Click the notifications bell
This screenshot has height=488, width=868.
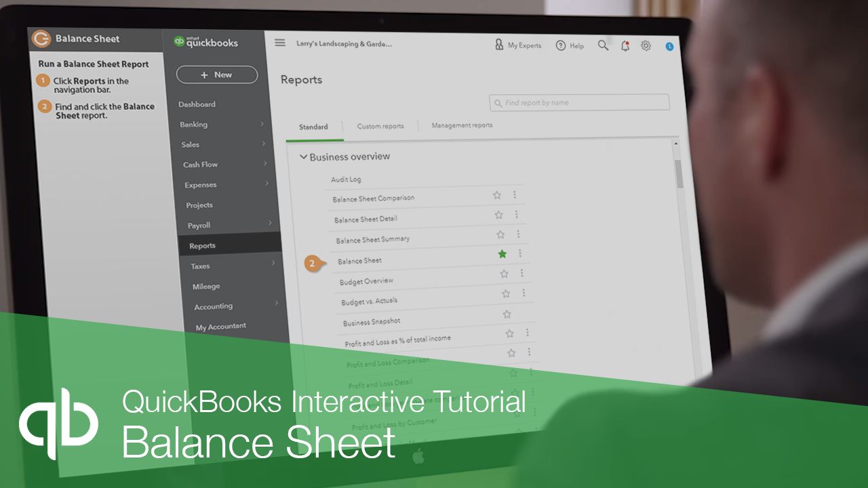click(x=625, y=45)
